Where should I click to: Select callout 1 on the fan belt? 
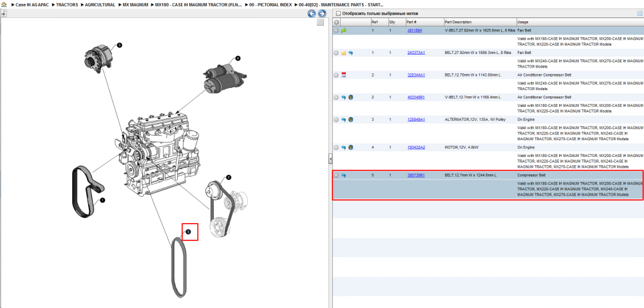point(102,201)
